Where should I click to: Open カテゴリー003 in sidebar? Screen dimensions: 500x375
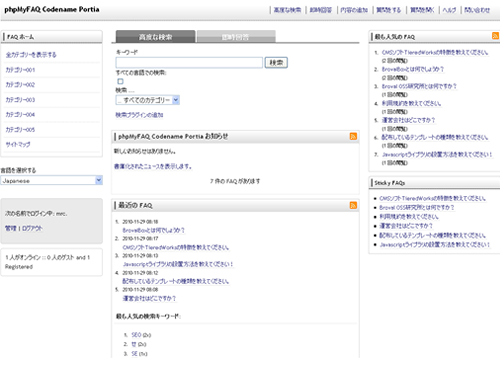pos(20,100)
